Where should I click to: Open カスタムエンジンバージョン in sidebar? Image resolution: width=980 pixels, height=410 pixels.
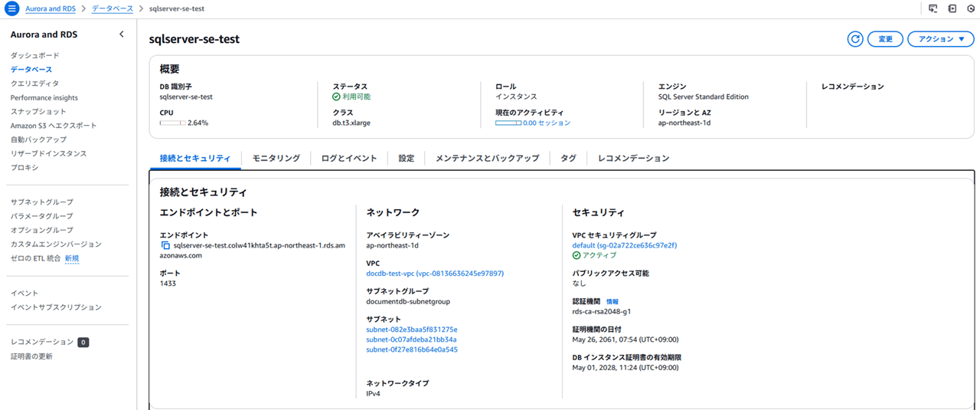[x=56, y=244]
